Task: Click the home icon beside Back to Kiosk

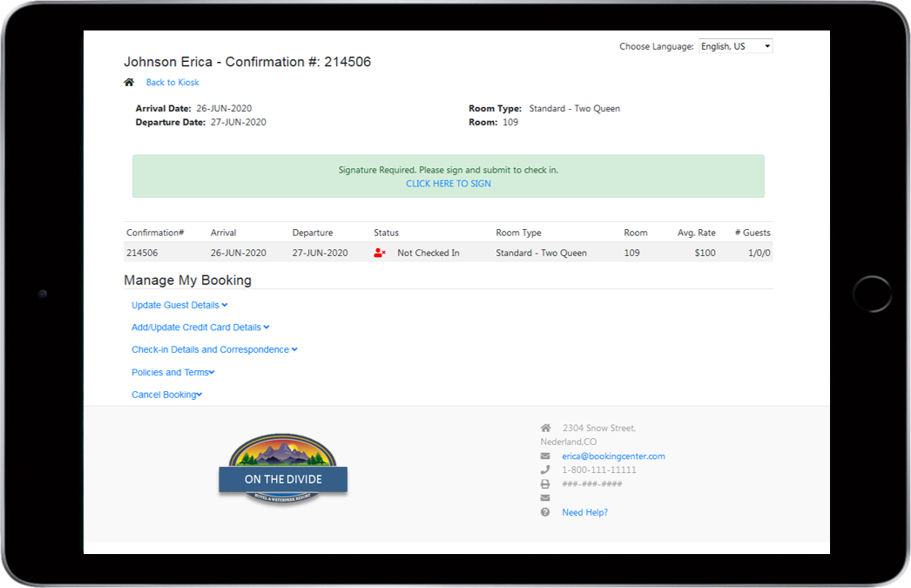Action: 129,83
